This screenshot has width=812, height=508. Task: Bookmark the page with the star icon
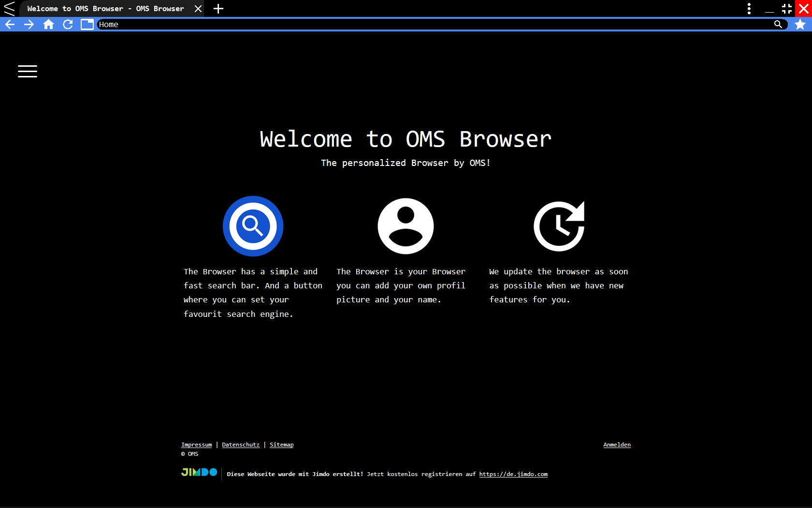(800, 24)
